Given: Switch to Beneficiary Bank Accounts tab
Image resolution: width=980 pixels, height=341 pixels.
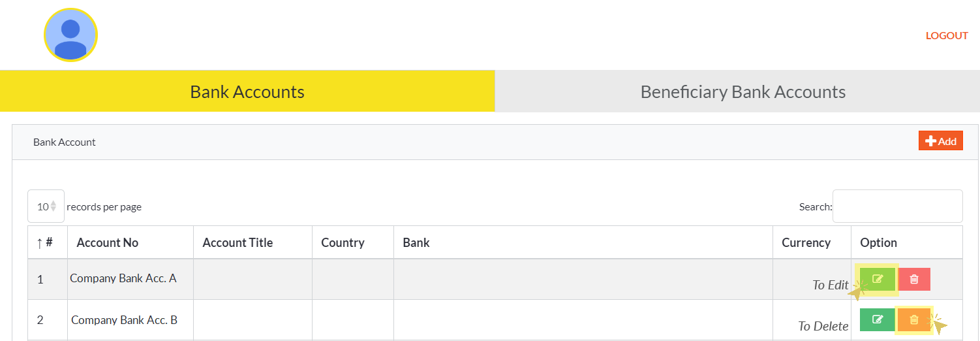Looking at the screenshot, I should coord(743,91).
